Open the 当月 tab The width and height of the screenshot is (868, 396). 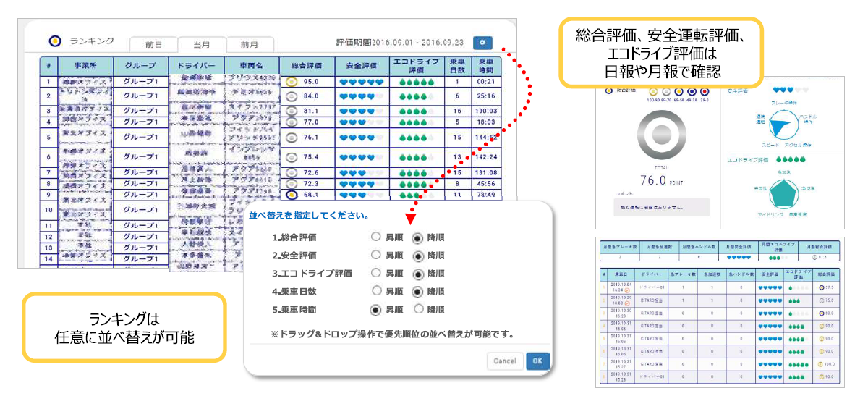pyautogui.click(x=202, y=45)
